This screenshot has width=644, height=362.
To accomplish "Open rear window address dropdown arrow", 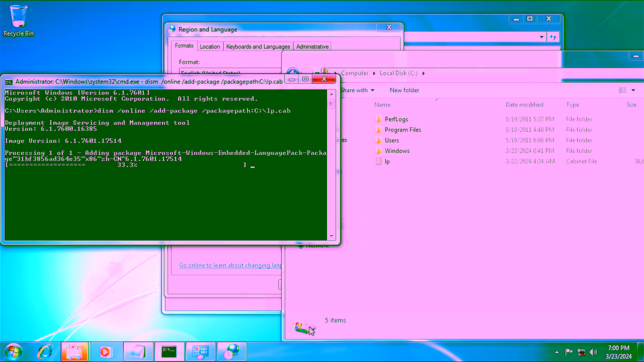I will coord(541,37).
